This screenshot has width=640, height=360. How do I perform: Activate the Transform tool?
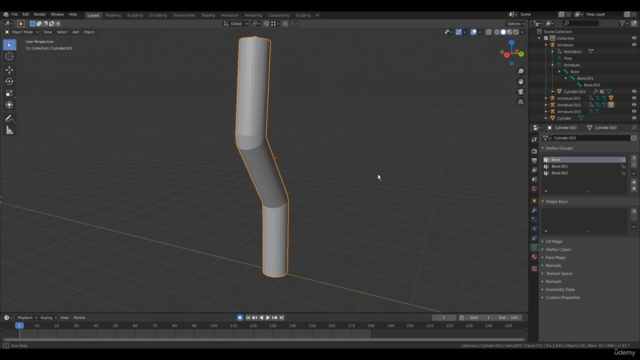point(9,105)
